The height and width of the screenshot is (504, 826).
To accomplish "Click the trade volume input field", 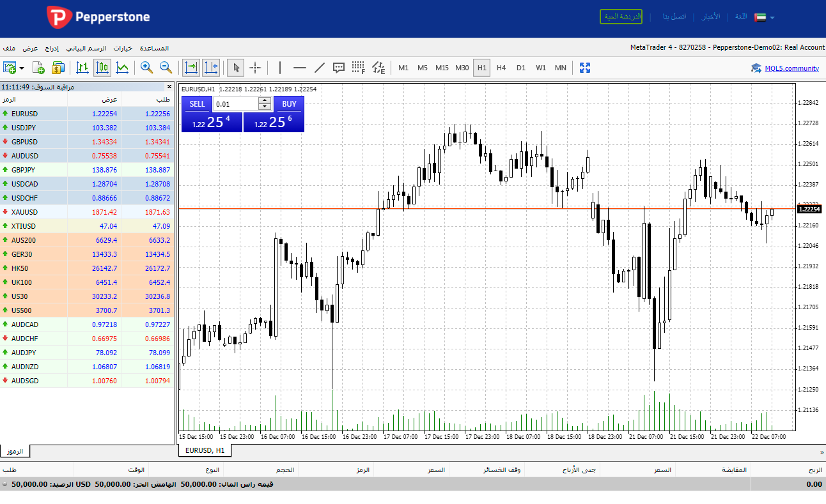I will coord(236,104).
